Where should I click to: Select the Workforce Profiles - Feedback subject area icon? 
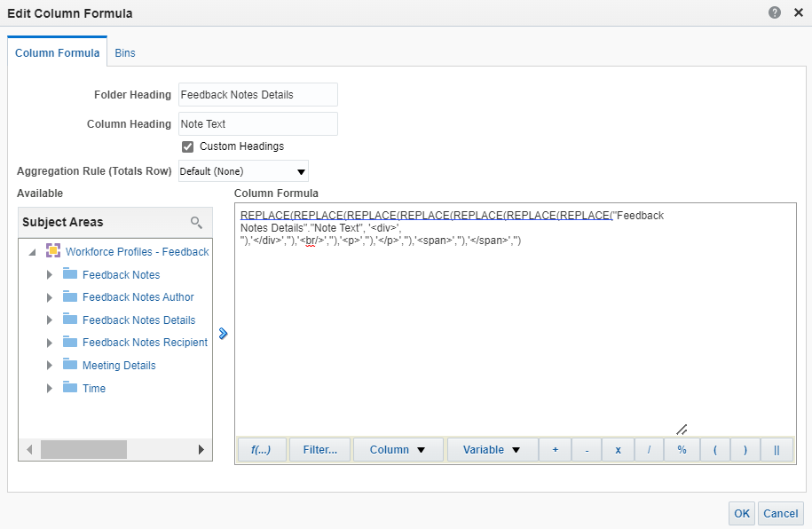(51, 251)
